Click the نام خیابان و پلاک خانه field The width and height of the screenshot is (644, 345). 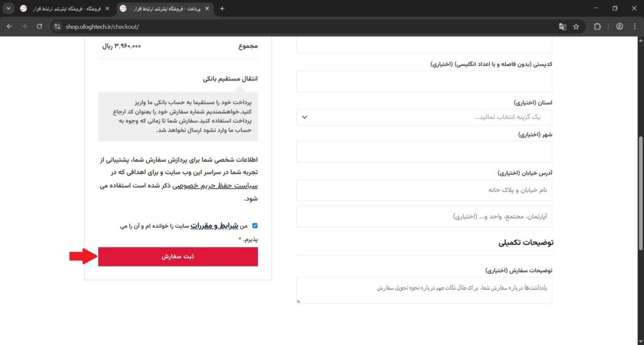pos(425,190)
